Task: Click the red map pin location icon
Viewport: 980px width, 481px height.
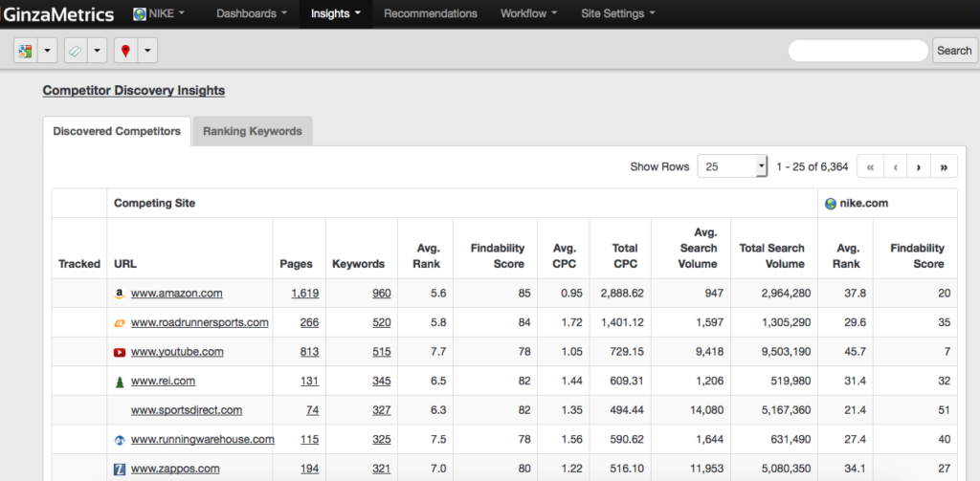Action: (x=125, y=52)
